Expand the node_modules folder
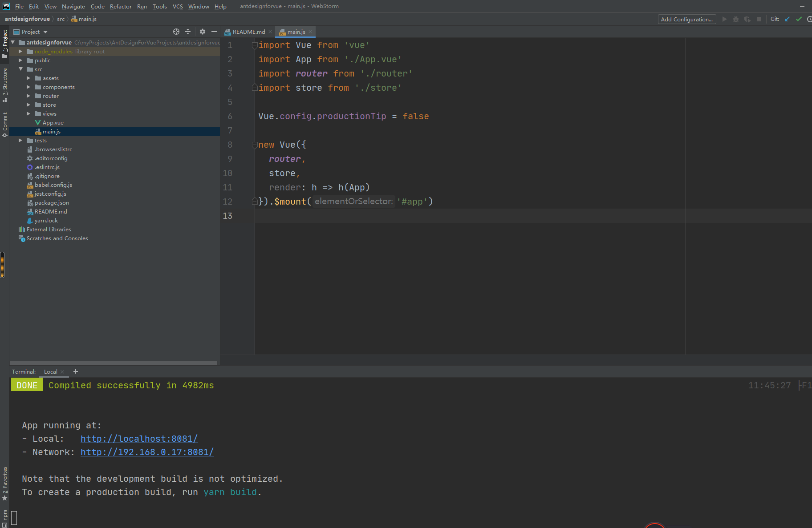This screenshot has height=528, width=812. click(20, 51)
